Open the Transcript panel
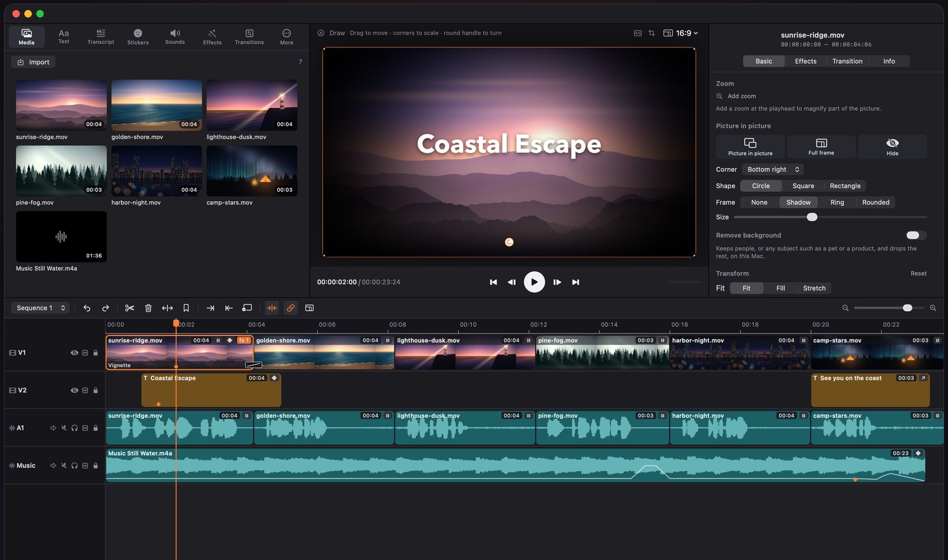The height and width of the screenshot is (560, 948). (101, 37)
